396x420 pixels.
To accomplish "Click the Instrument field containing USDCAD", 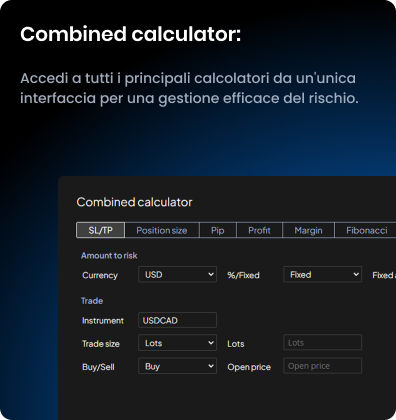I will pyautogui.click(x=177, y=320).
